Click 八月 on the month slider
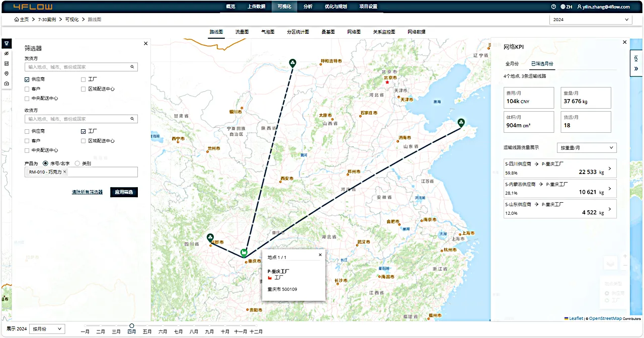 tap(194, 331)
